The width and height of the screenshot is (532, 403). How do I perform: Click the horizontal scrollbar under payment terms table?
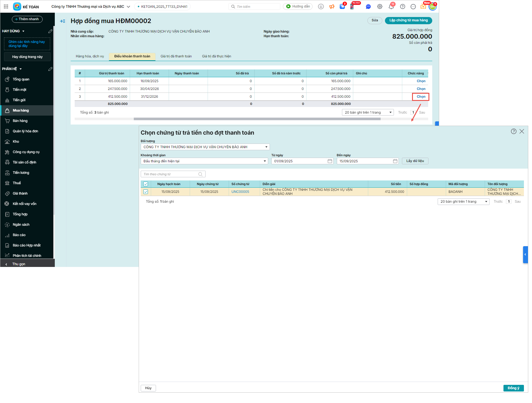pyautogui.click(x=257, y=119)
